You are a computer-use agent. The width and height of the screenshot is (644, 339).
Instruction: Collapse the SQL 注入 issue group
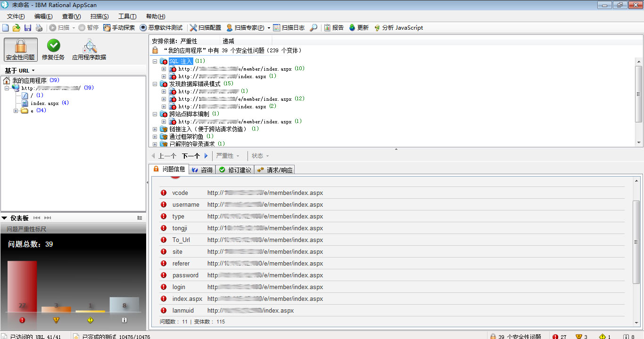point(155,61)
